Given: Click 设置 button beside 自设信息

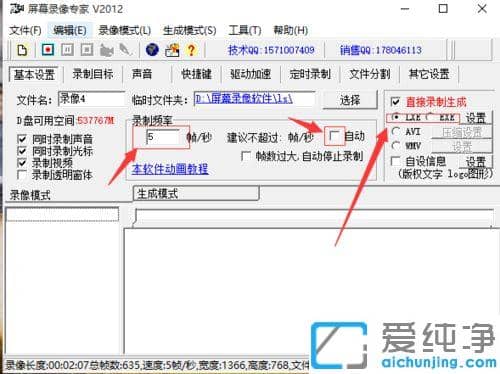Looking at the screenshot, I should click(475, 162).
